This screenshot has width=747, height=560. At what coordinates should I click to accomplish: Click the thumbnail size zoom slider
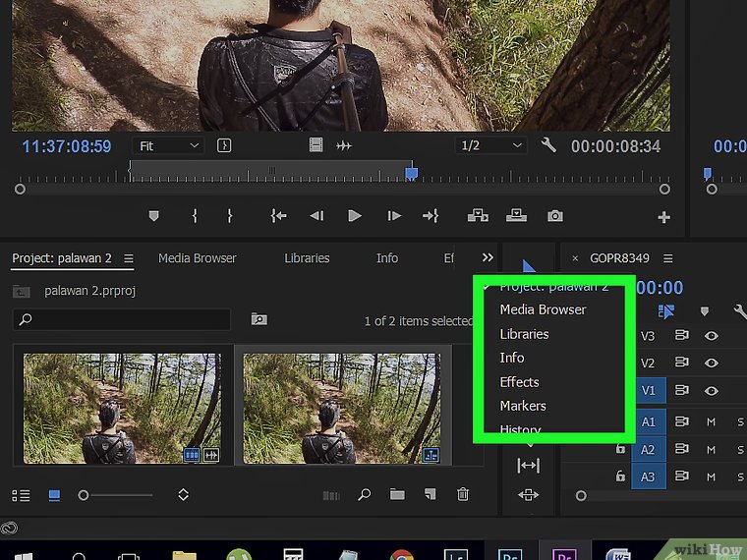tap(116, 495)
